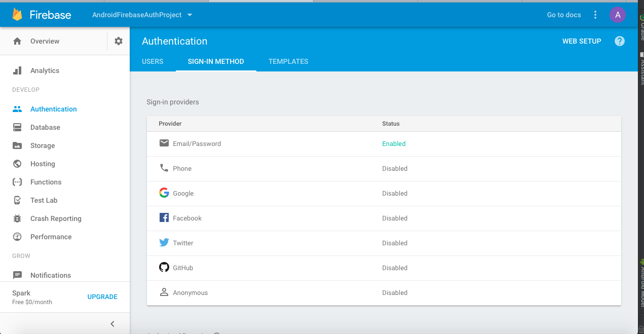Switch to the Users tab
Screen dimensions: 644x334
pyautogui.click(x=153, y=61)
